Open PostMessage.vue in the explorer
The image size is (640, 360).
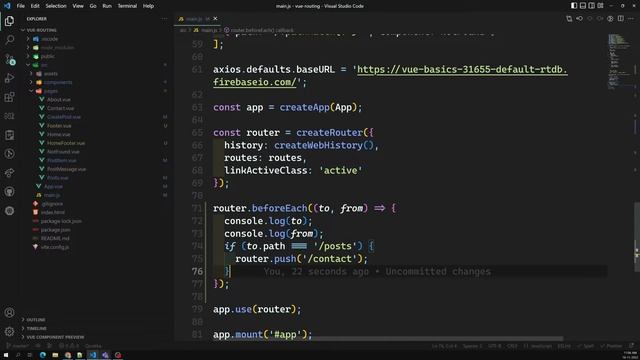tap(67, 169)
